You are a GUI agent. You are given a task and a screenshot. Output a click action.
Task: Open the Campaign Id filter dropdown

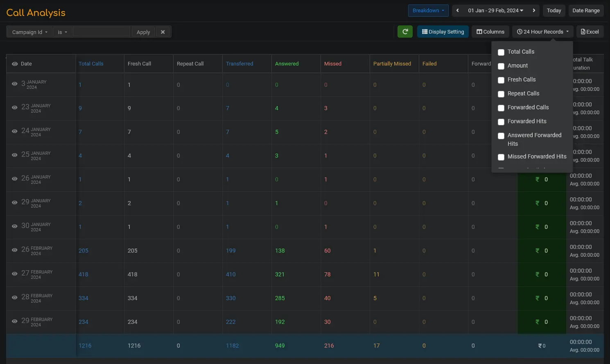tap(29, 32)
